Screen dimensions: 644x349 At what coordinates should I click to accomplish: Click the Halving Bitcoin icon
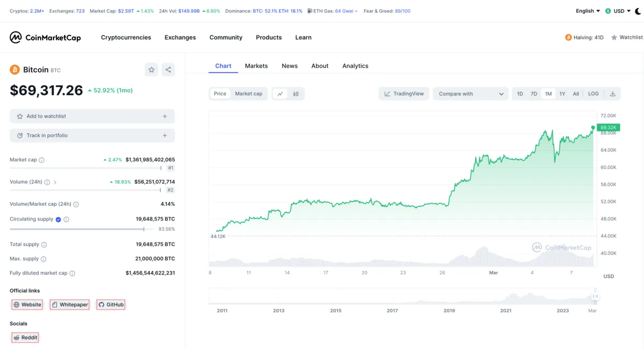(568, 38)
